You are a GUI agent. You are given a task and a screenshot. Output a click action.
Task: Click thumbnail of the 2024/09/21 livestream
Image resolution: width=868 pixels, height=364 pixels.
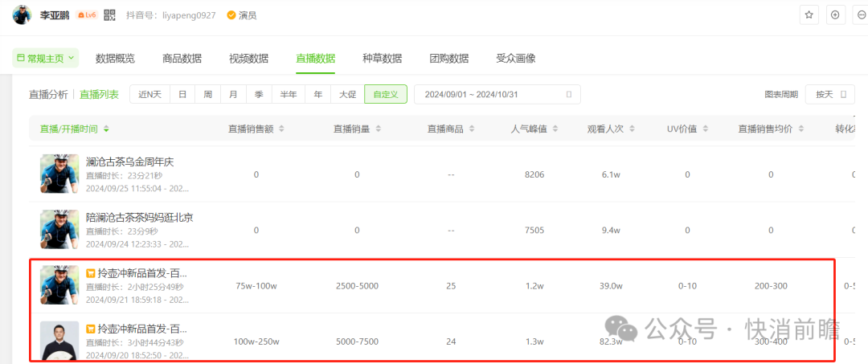pyautogui.click(x=59, y=285)
